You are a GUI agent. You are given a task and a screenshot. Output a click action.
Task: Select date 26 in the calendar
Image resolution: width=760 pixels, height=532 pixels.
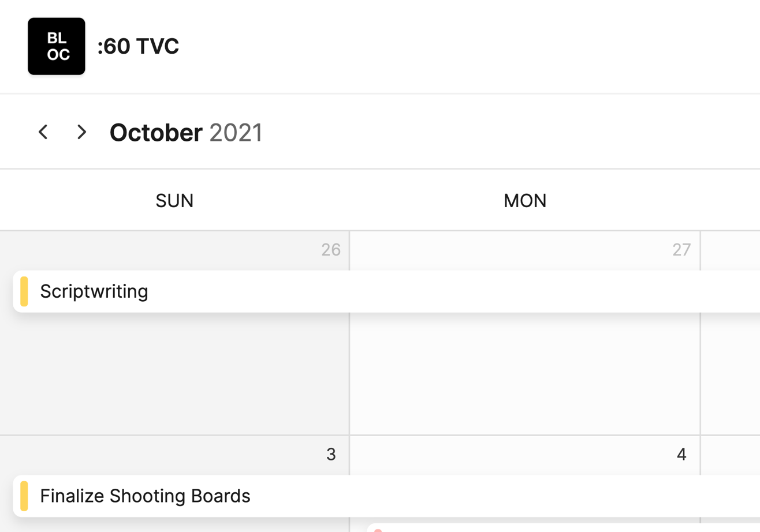(331, 249)
